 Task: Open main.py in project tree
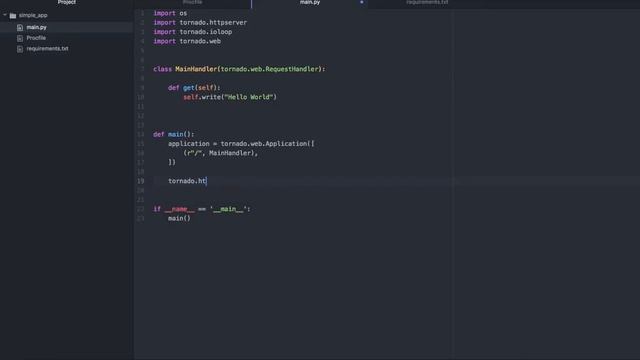[36, 27]
